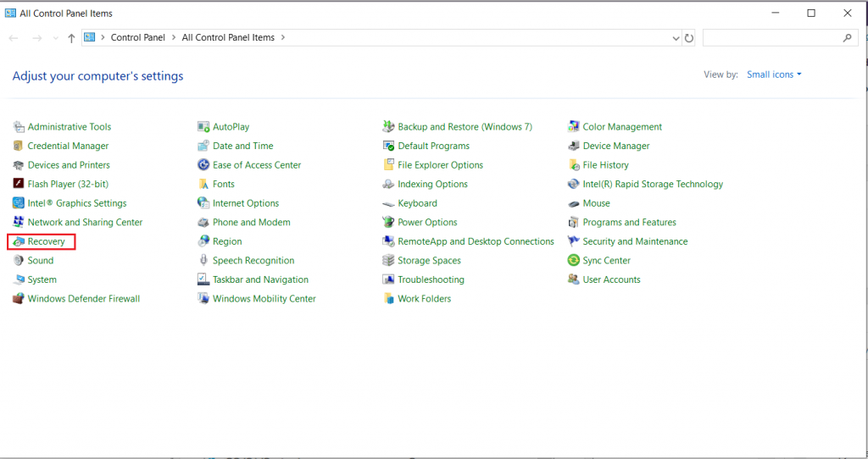
Task: Click the Control Panel search box
Action: [x=781, y=37]
